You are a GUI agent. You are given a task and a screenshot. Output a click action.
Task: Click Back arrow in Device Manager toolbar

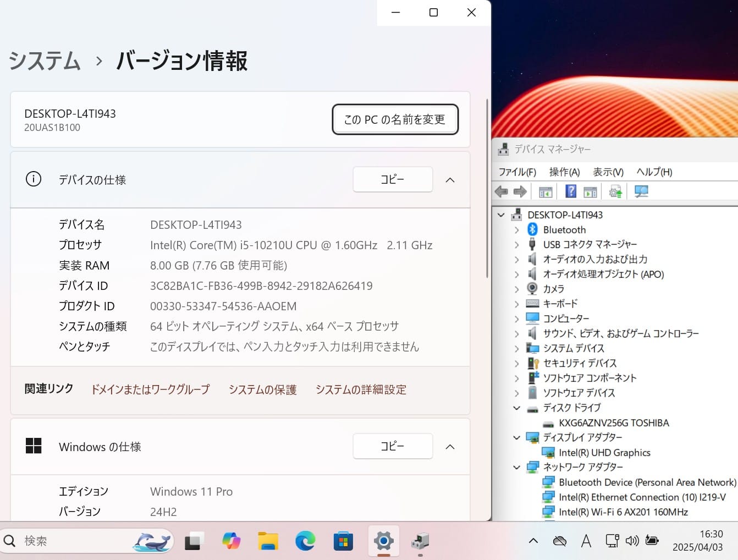coord(501,191)
